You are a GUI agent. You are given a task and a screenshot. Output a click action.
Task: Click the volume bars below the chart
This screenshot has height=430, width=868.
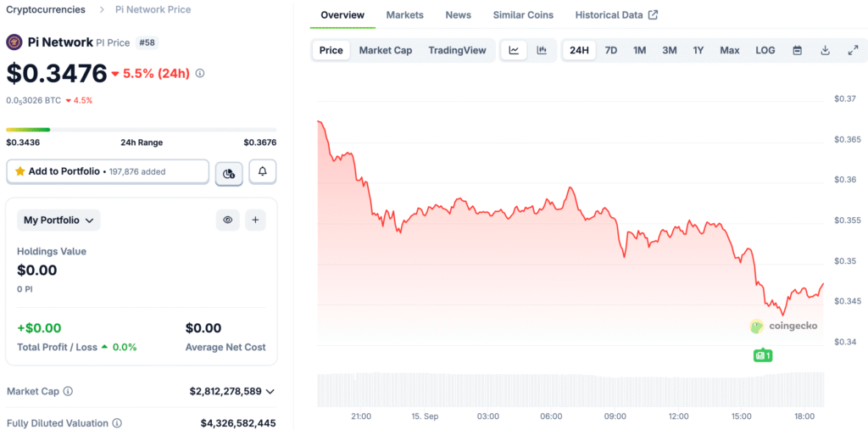[570, 390]
